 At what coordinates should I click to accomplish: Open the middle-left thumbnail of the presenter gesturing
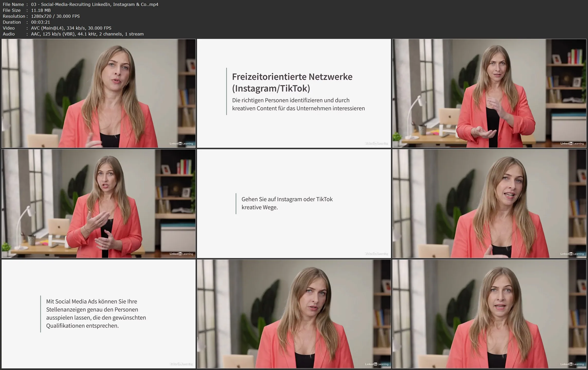pyautogui.click(x=98, y=204)
